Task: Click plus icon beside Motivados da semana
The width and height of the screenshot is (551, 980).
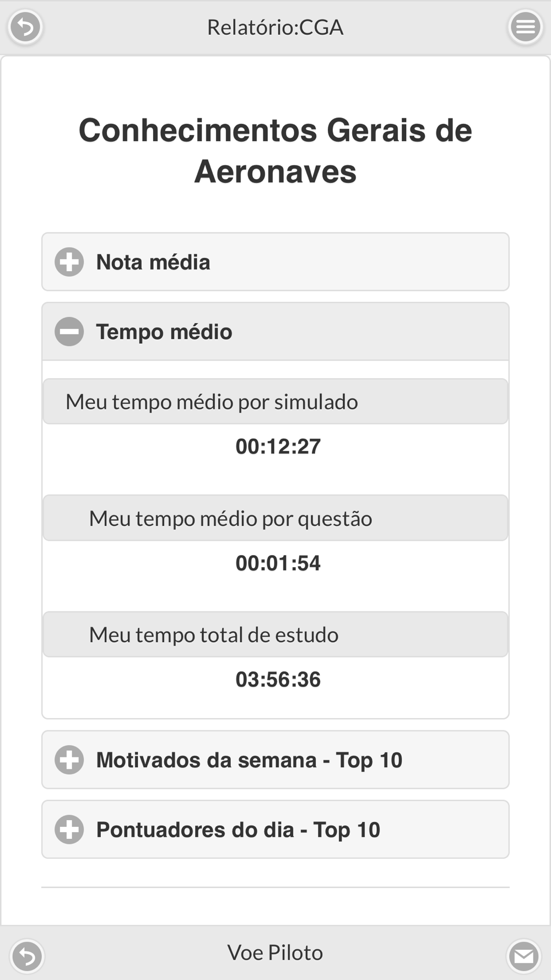Action: [69, 760]
